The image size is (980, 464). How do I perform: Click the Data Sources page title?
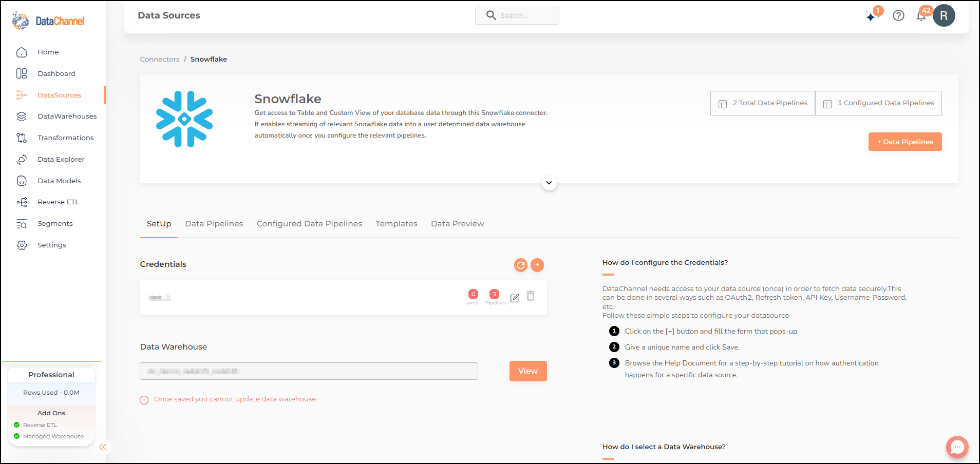click(x=169, y=15)
